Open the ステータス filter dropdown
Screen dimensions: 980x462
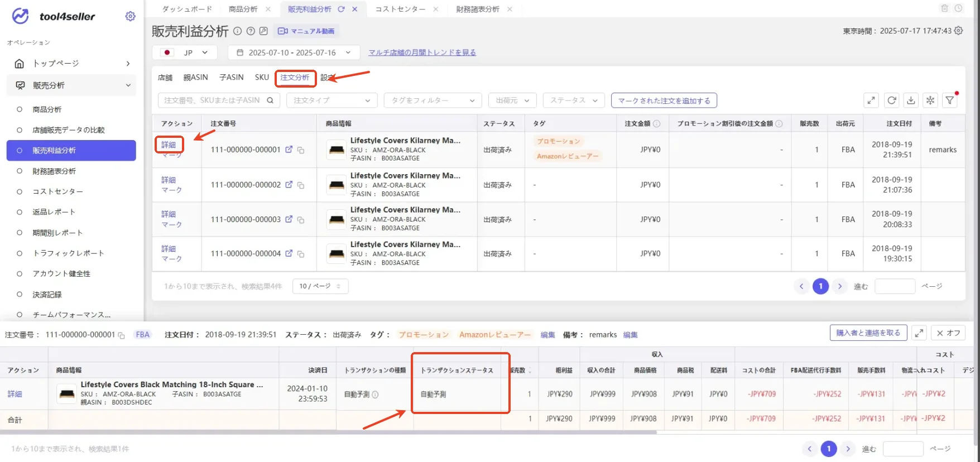click(x=574, y=100)
